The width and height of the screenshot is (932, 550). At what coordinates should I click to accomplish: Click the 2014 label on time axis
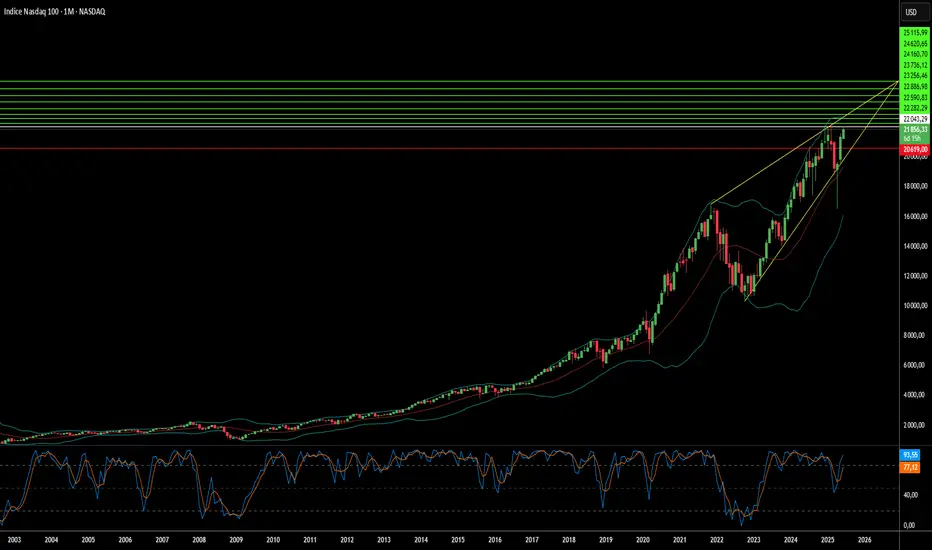click(x=421, y=540)
